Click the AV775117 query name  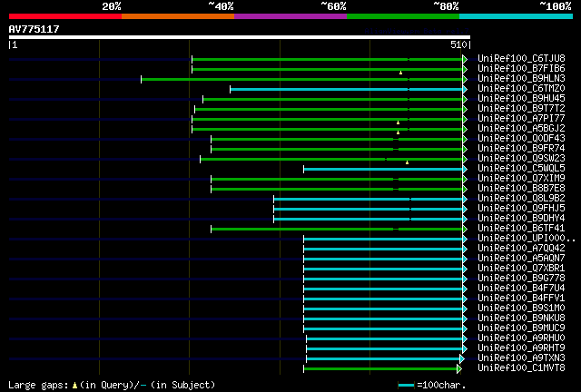[x=34, y=29]
